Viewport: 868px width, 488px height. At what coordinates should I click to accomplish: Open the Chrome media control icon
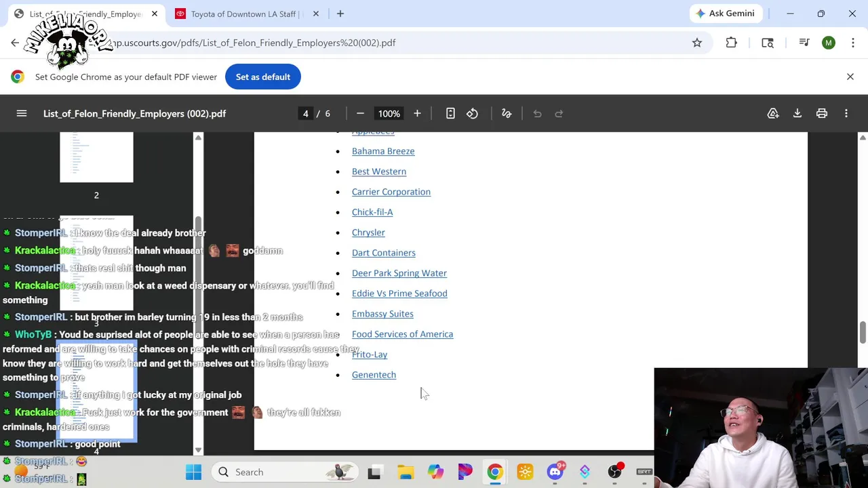point(804,43)
